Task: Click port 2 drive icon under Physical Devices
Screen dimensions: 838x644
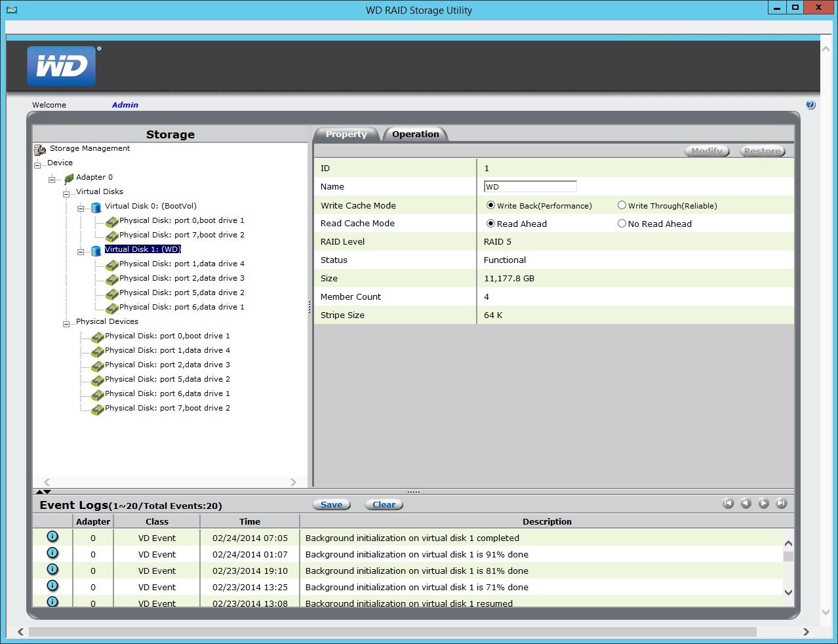Action: tap(97, 367)
